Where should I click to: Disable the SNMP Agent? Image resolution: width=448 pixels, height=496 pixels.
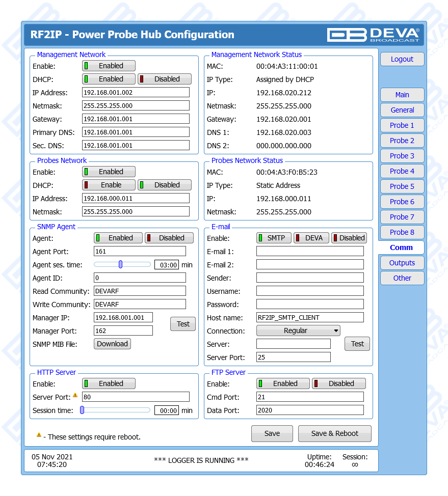[x=169, y=238]
